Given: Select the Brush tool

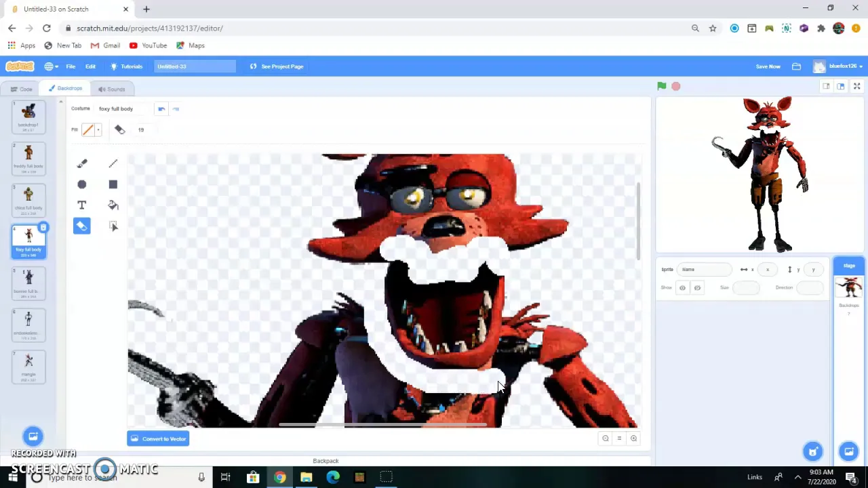Looking at the screenshot, I should point(82,163).
